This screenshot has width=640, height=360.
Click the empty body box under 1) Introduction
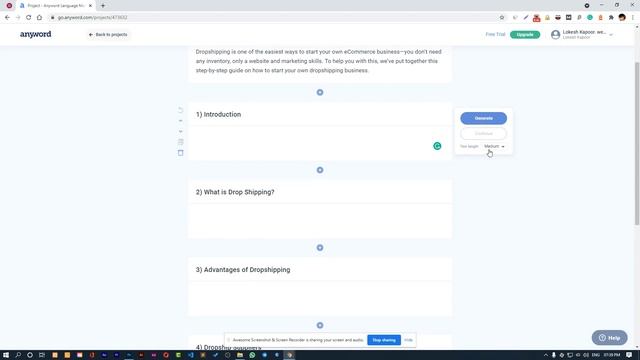[x=320, y=143]
